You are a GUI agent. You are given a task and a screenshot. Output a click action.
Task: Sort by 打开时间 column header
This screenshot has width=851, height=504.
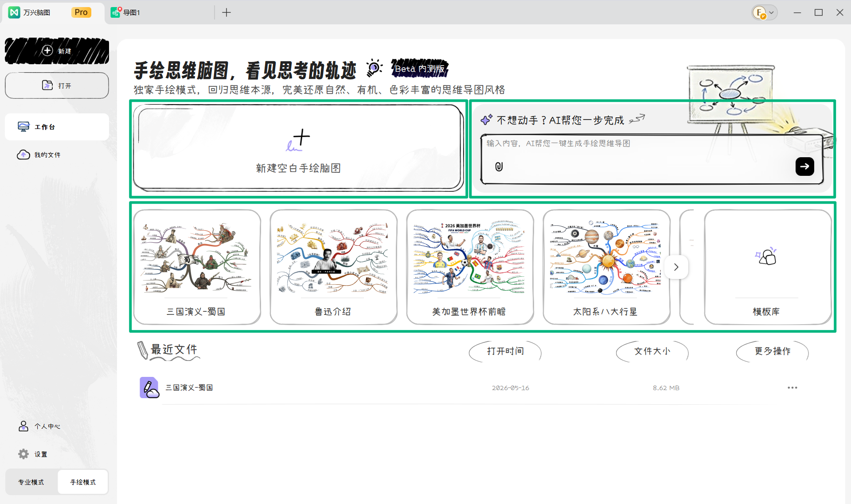point(505,351)
